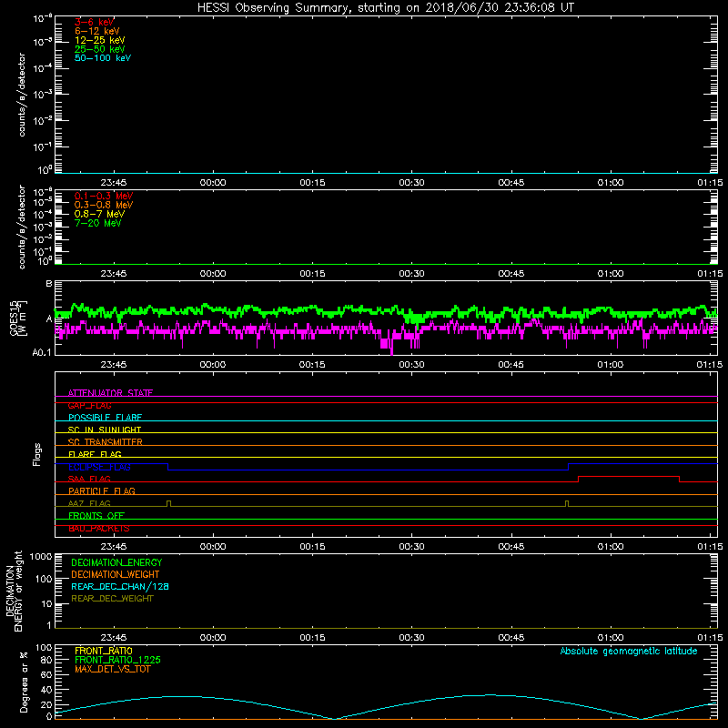Select the SC_IN_SUNLIGHT flag label
This screenshot has width=728, height=728.
[105, 430]
